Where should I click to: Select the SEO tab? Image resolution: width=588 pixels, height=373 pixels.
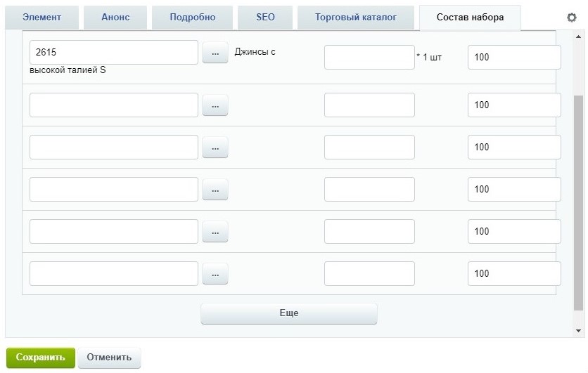click(265, 18)
